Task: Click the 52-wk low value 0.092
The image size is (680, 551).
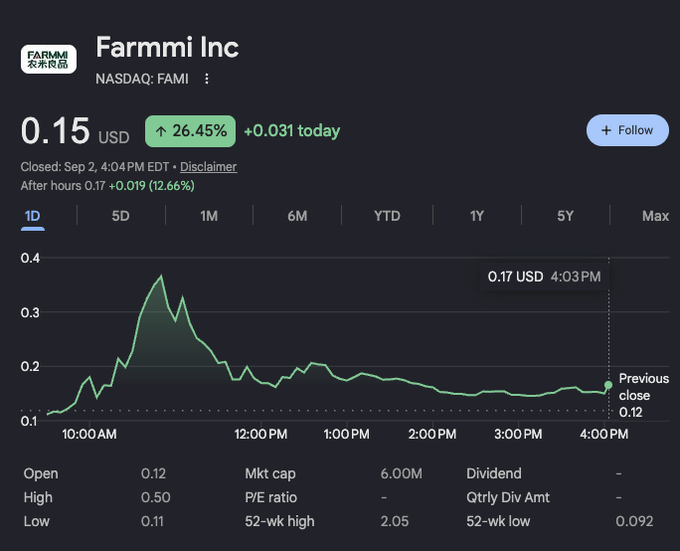Action: click(634, 521)
